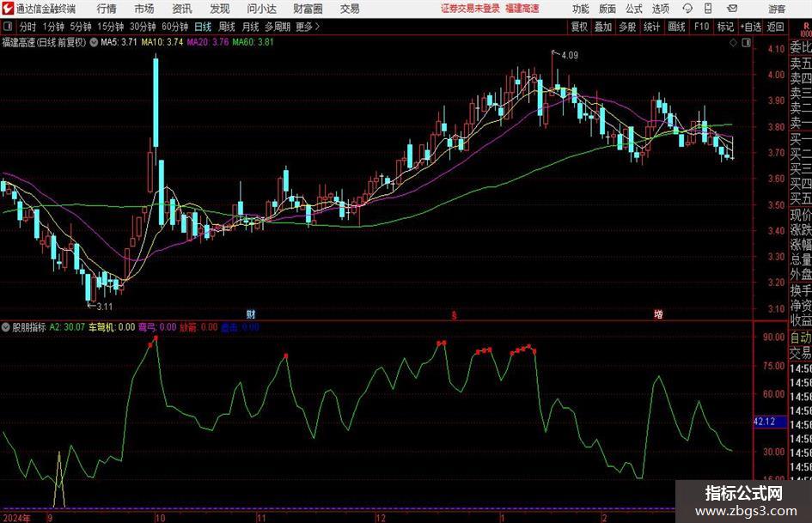Click the 统计 toolbar button
This screenshot has height=523, width=812.
tap(651, 27)
